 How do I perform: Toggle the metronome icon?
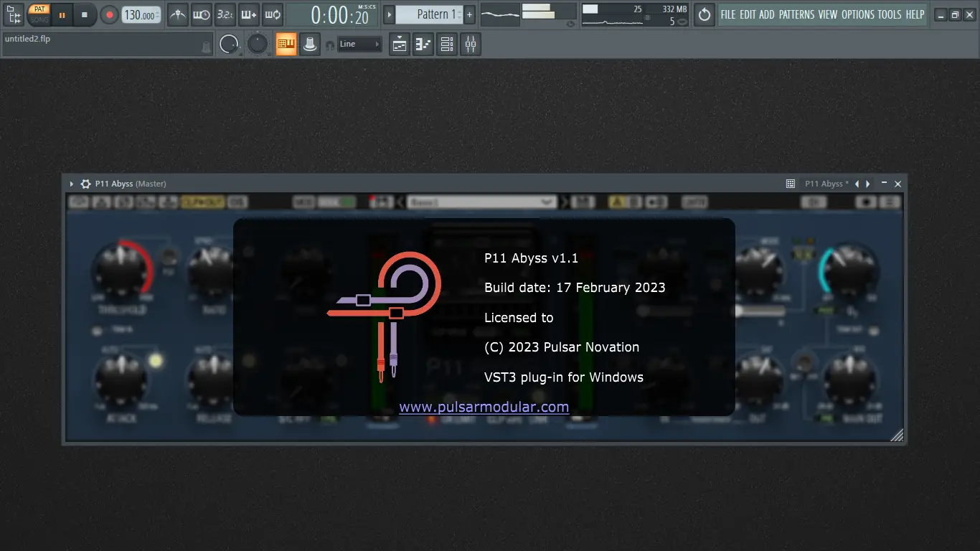pyautogui.click(x=178, y=14)
